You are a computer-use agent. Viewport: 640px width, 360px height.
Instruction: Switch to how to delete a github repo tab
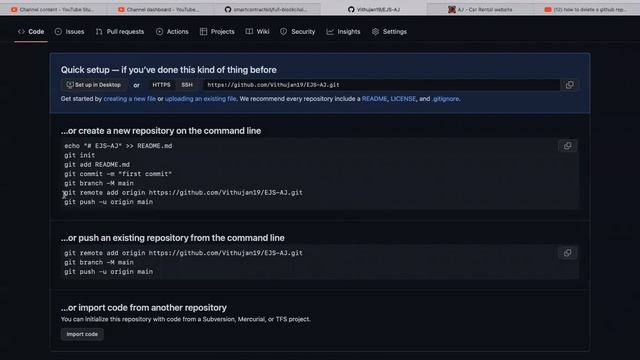pyautogui.click(x=586, y=9)
